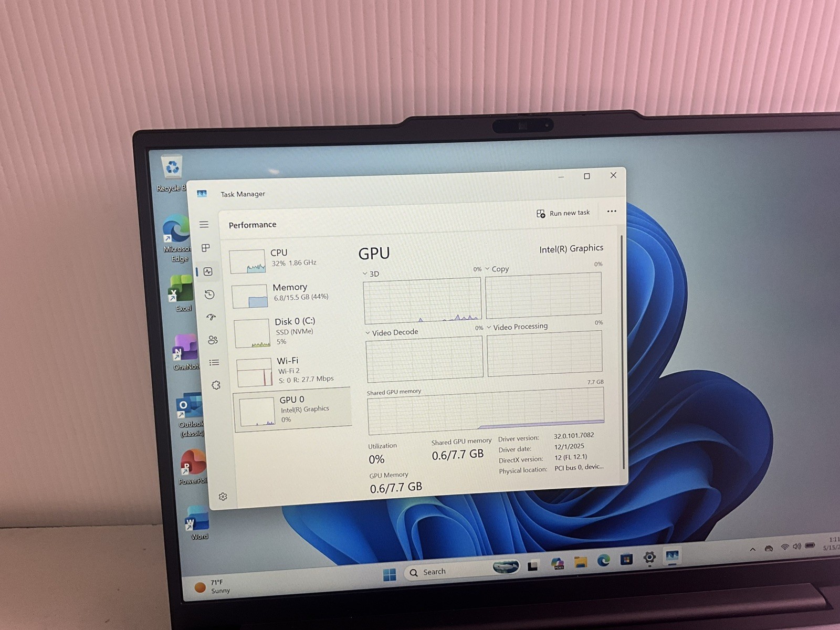Click the GPU Memory 0.6/7.7 GB value
Image resolution: width=840 pixels, height=630 pixels.
tap(396, 488)
